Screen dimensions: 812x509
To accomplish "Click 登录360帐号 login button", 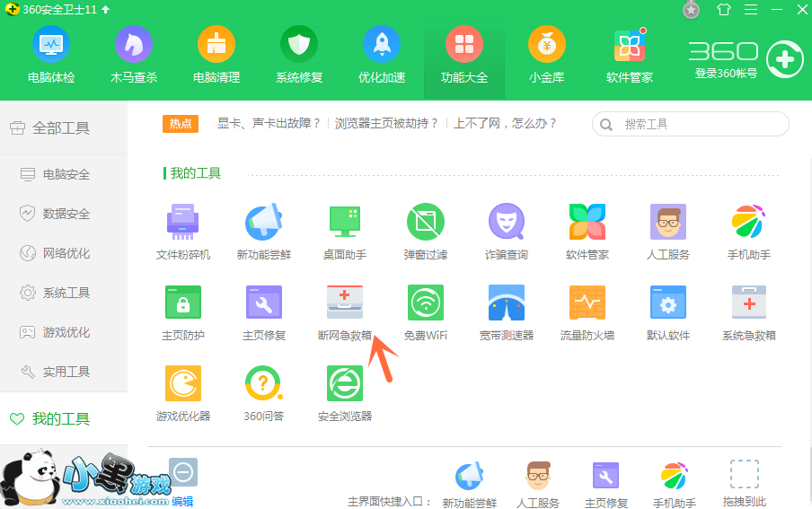I will 726,74.
